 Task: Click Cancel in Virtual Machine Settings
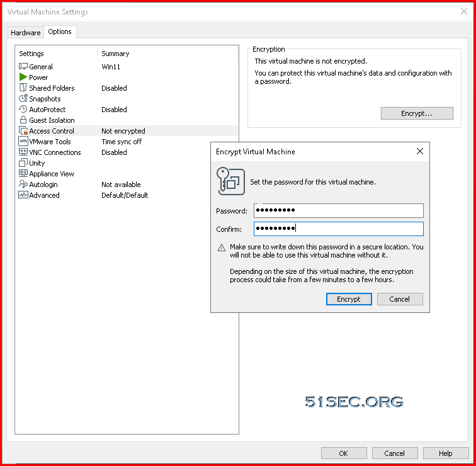(395, 453)
